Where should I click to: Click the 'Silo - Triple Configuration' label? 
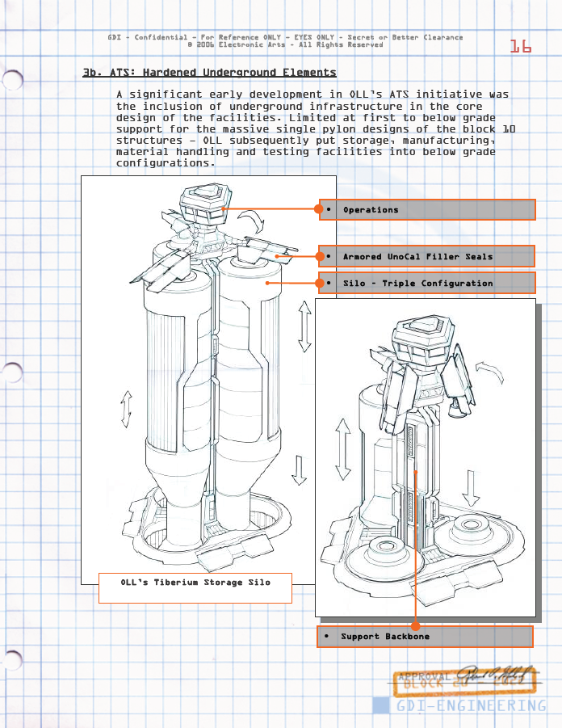(x=427, y=283)
